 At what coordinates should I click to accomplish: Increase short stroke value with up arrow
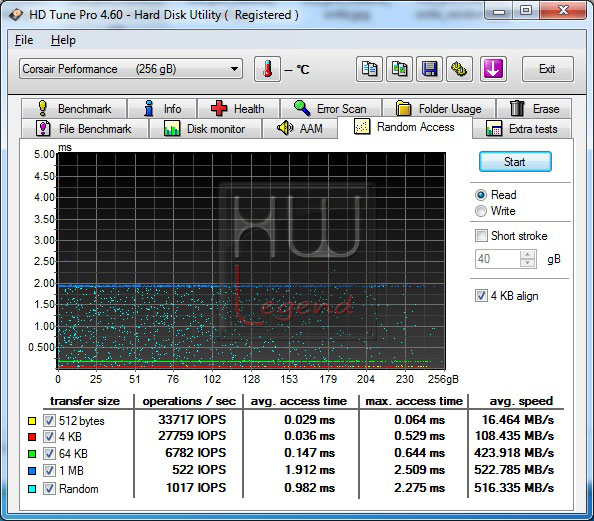(527, 255)
